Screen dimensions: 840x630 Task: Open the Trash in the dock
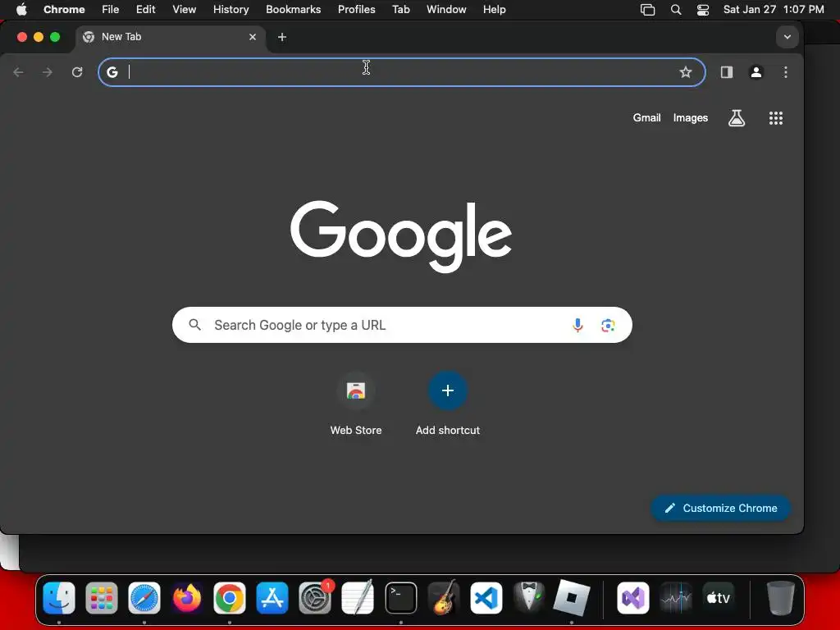(781, 598)
